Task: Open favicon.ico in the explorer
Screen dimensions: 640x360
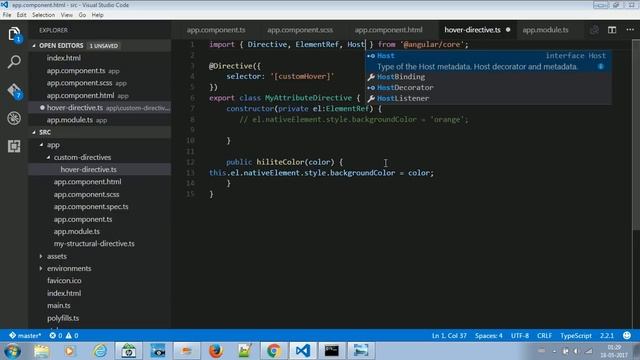Action: pos(64,281)
